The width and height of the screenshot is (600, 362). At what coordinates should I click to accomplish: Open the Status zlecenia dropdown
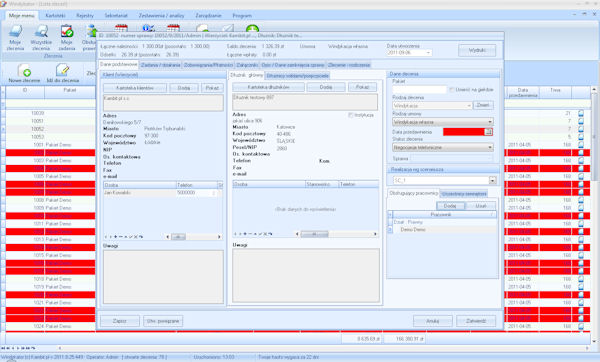[x=490, y=147]
